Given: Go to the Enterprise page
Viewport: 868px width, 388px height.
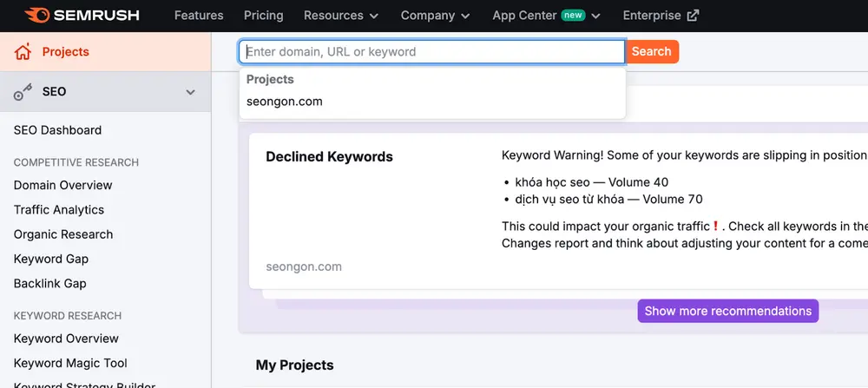Looking at the screenshot, I should 652,16.
